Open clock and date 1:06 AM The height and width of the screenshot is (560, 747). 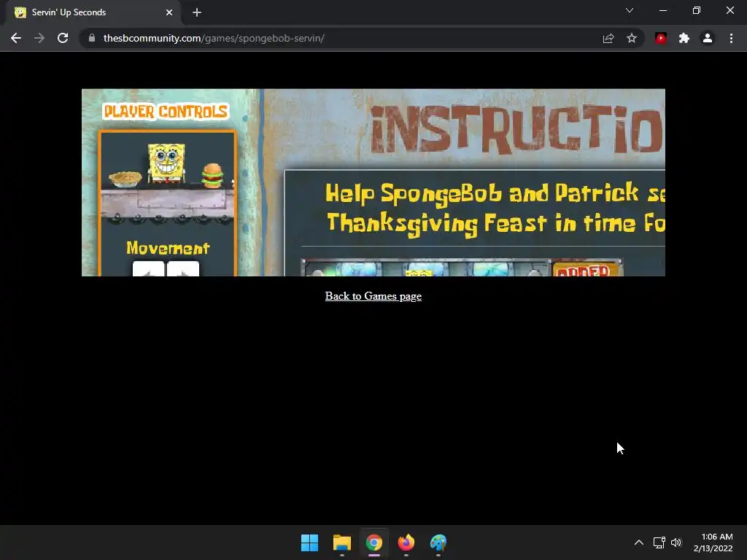pos(713,542)
